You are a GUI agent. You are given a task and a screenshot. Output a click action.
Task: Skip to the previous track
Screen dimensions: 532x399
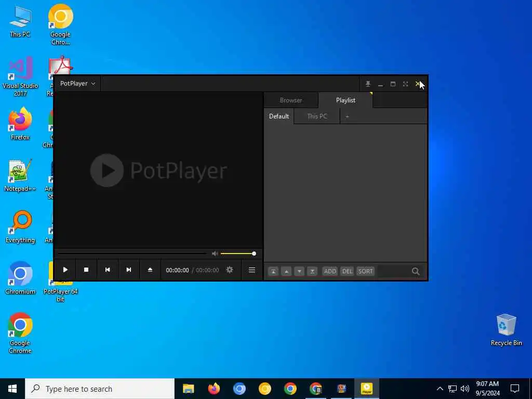tap(108, 270)
